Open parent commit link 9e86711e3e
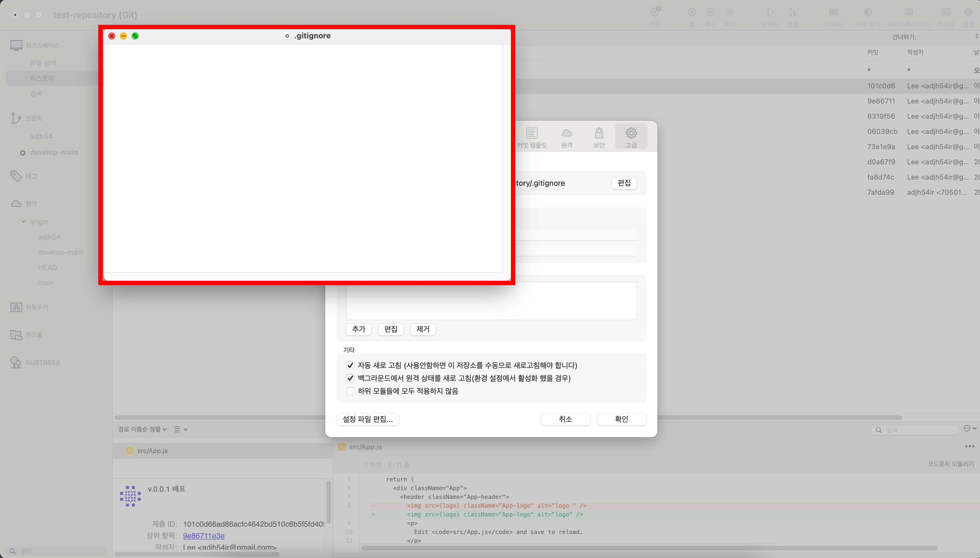 [x=204, y=536]
